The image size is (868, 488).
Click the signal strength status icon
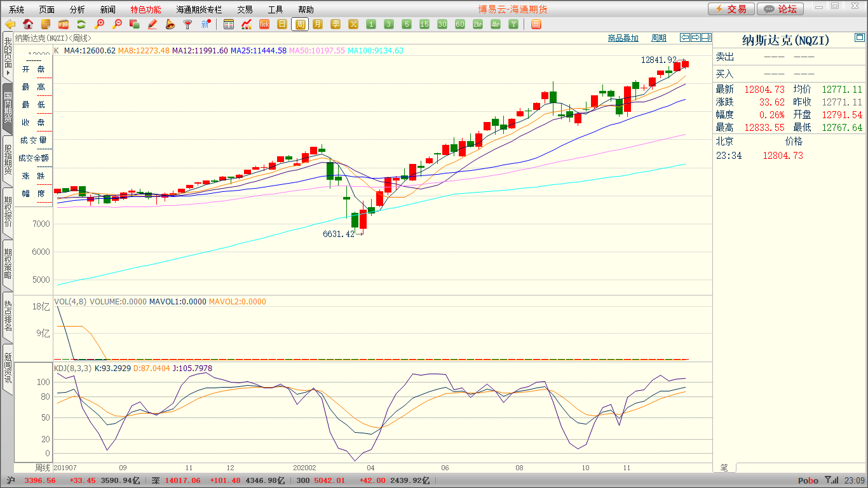(831, 480)
